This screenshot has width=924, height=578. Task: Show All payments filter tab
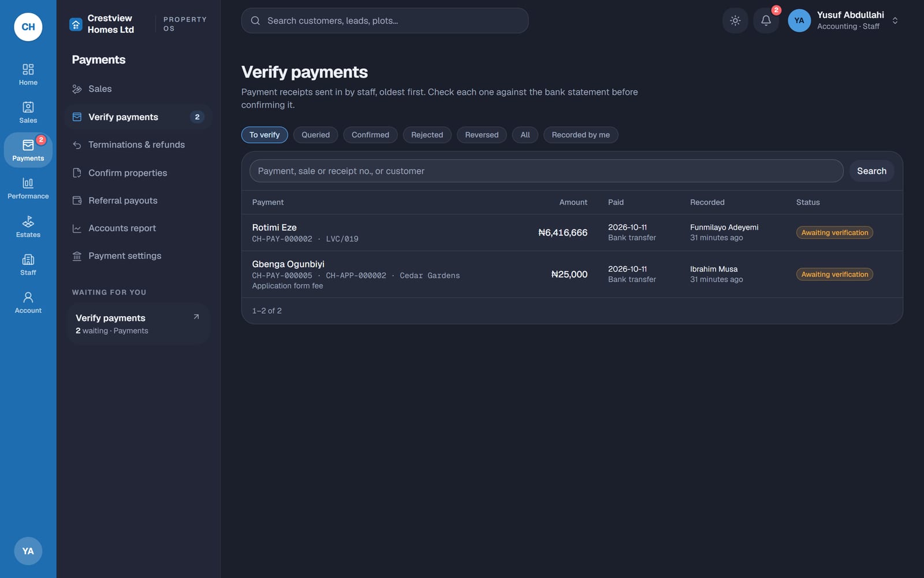coord(525,135)
